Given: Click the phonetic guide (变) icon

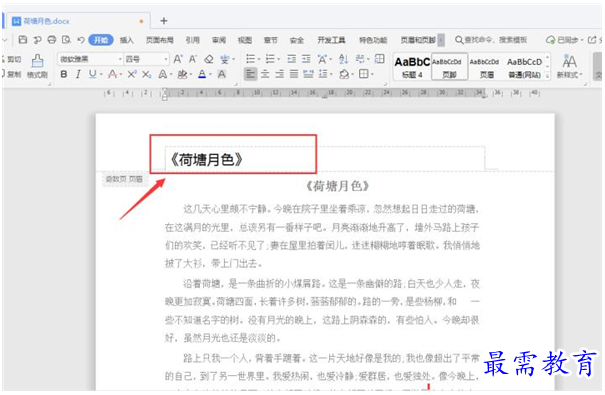Looking at the screenshot, I should pos(225,59).
